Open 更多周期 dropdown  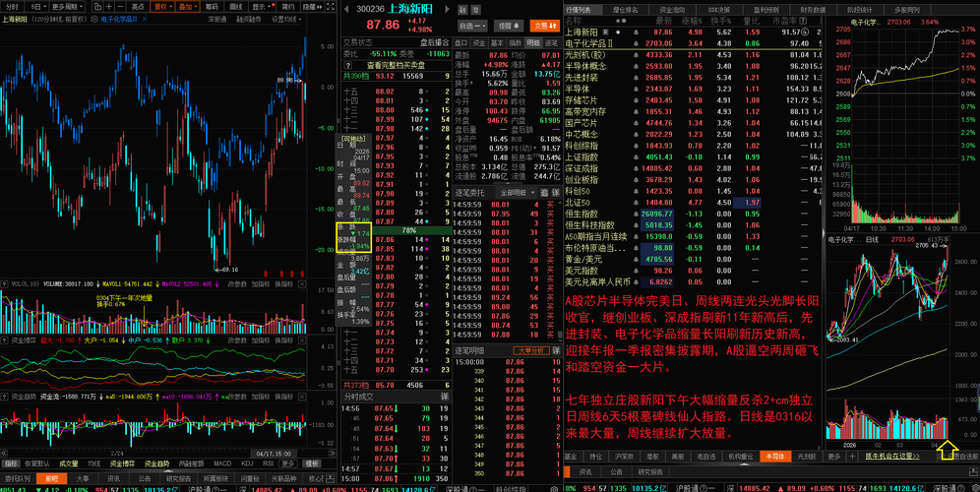click(x=67, y=7)
